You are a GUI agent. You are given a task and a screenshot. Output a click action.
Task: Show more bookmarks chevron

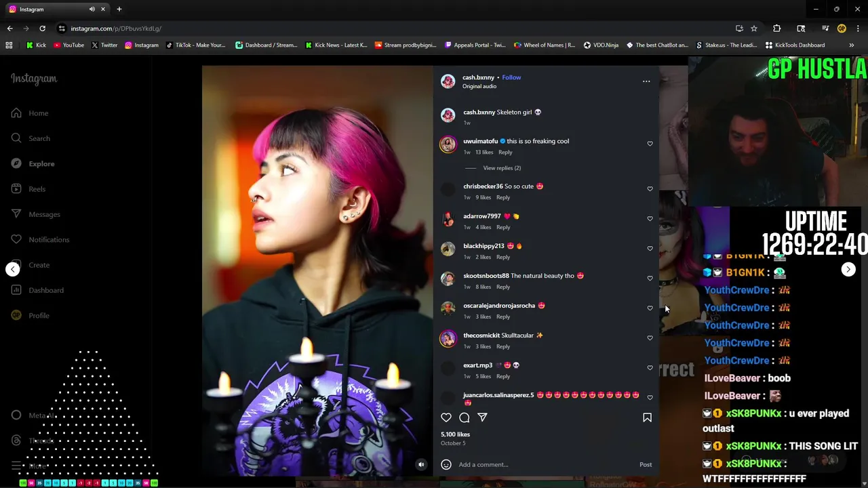pyautogui.click(x=852, y=45)
